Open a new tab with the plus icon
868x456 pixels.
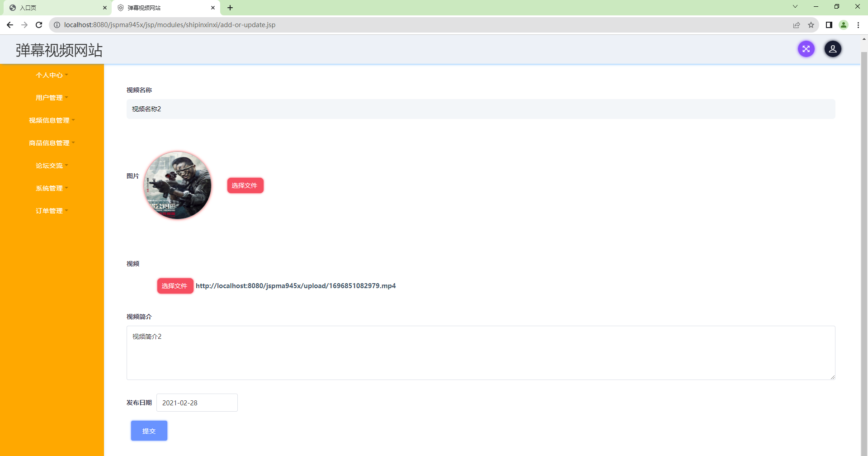coord(231,8)
